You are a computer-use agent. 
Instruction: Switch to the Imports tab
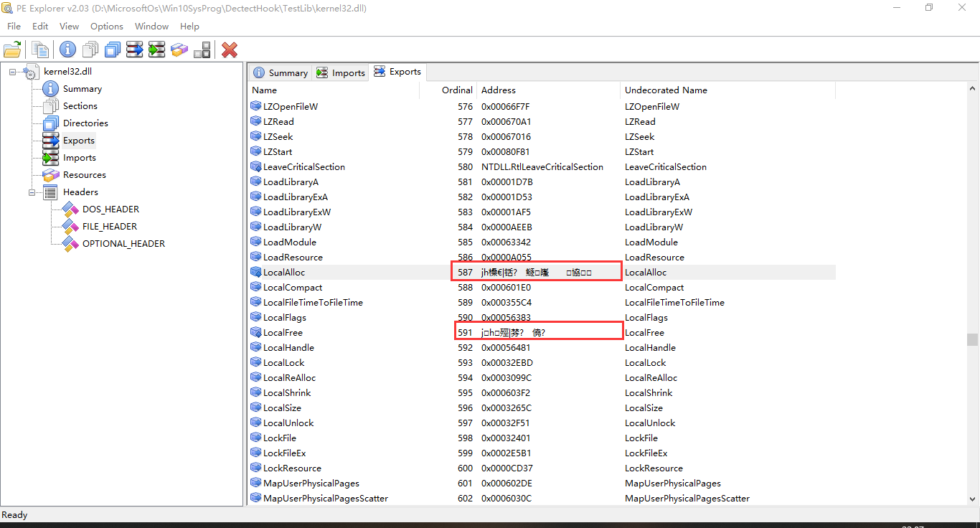click(x=342, y=72)
